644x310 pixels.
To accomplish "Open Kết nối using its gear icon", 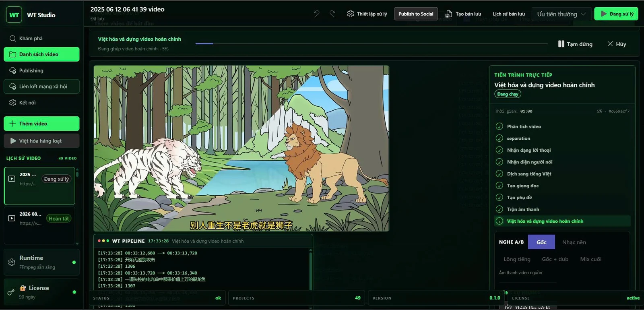I will coord(12,103).
